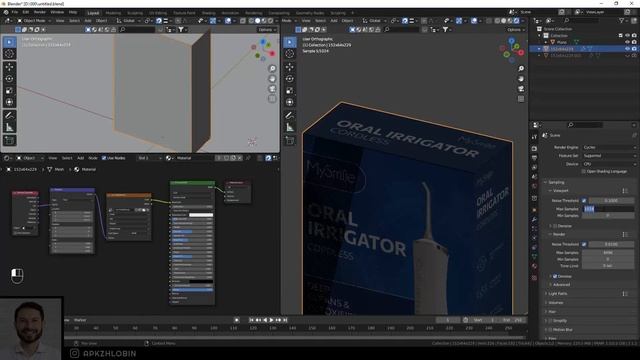Open Add menu in shader editor header
This screenshot has height=360, width=640.
click(80, 158)
